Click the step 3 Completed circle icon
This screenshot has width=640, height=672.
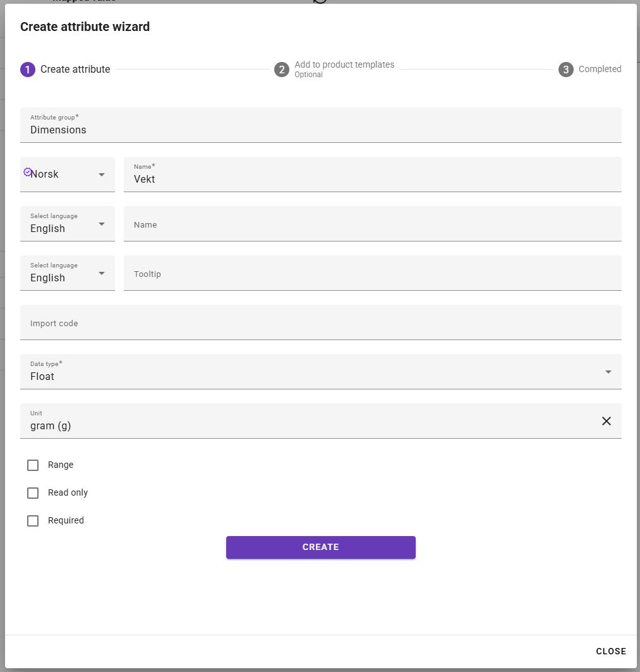[566, 70]
